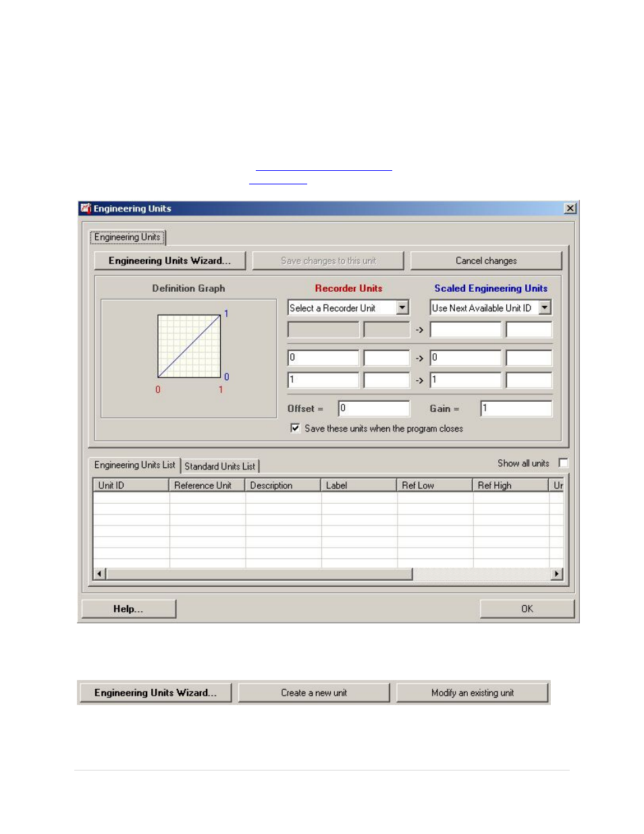
Task: Click Modify an existing unit button
Action: point(473,693)
